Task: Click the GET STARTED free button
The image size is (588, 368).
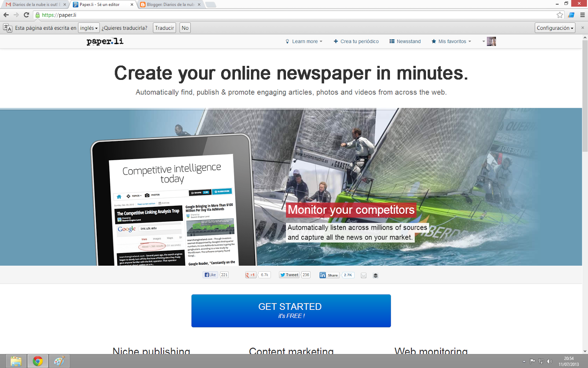Action: pyautogui.click(x=291, y=310)
